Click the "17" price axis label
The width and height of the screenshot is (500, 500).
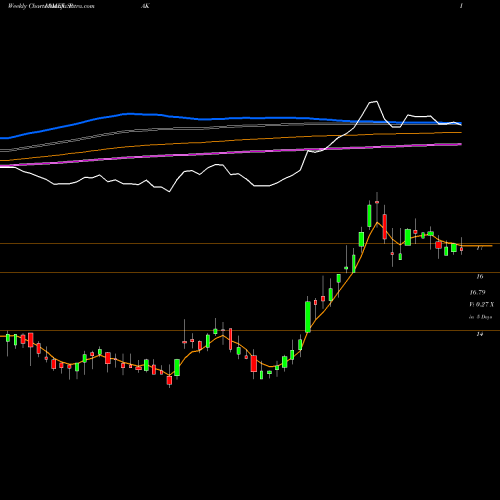pyautogui.click(x=480, y=248)
